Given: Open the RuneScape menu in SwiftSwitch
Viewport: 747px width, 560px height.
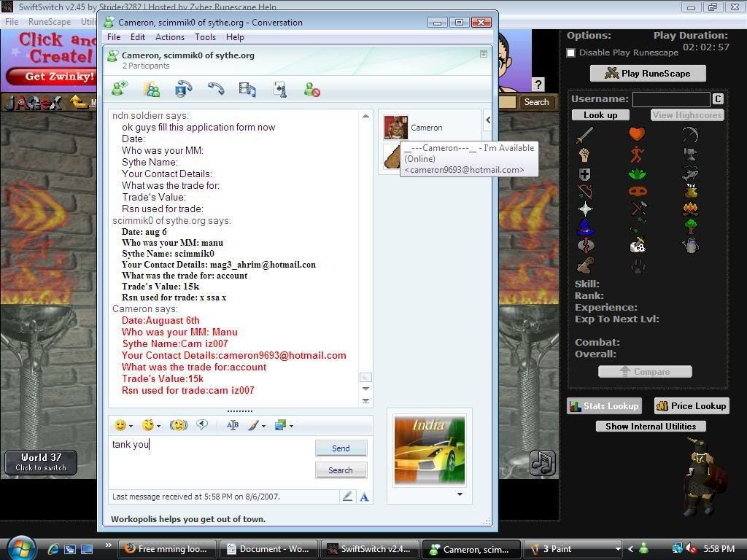Looking at the screenshot, I should click(x=50, y=22).
